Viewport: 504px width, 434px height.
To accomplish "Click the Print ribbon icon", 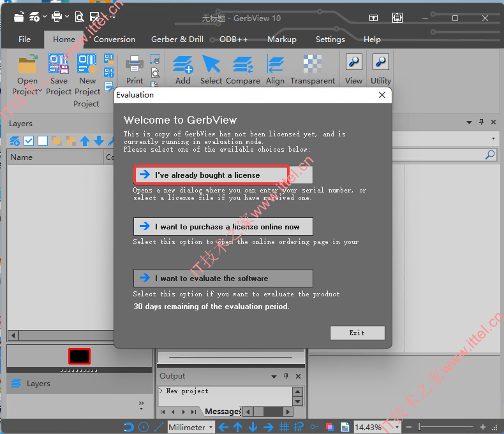I will 135,64.
